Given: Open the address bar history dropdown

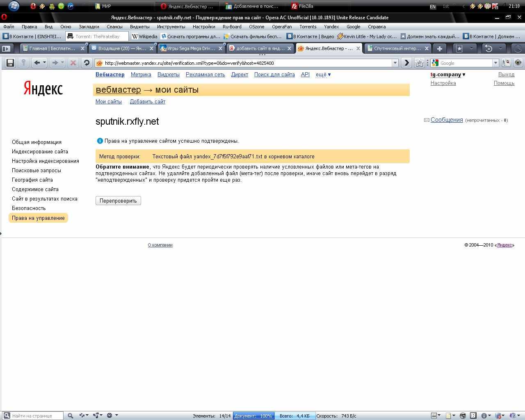Looking at the screenshot, I should (395, 63).
